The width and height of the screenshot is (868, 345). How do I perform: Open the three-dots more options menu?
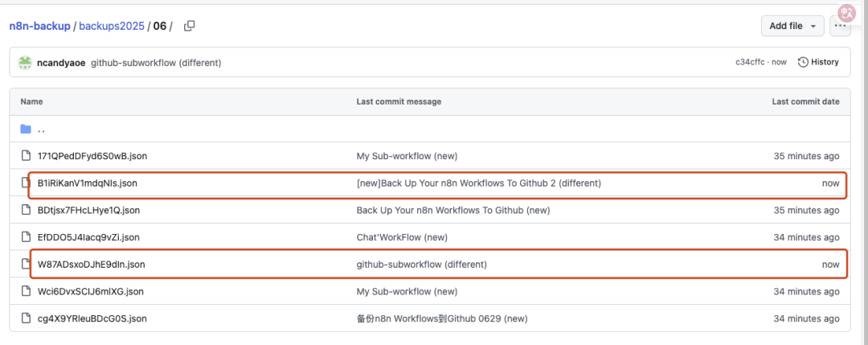coord(840,26)
